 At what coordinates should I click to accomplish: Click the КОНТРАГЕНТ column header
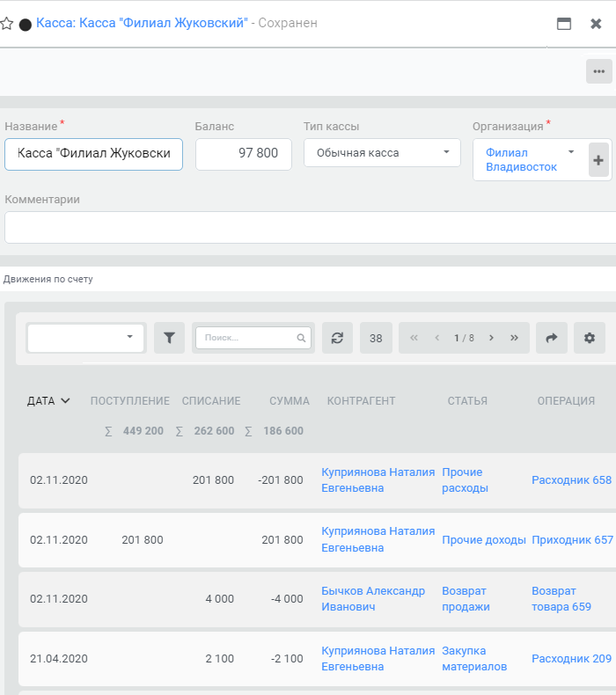click(361, 400)
